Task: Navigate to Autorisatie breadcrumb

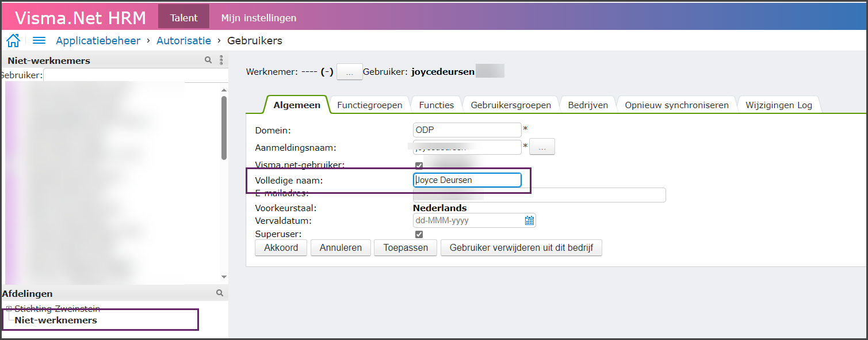Action: pyautogui.click(x=184, y=40)
